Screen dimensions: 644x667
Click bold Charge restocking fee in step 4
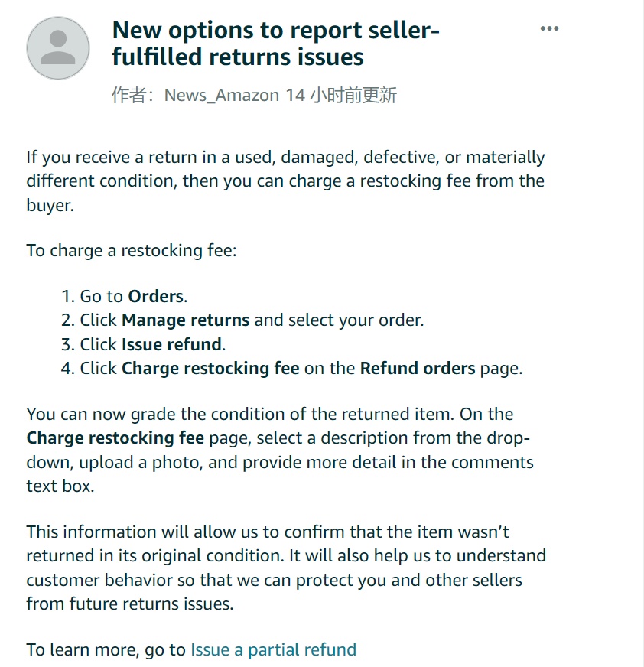[210, 369]
